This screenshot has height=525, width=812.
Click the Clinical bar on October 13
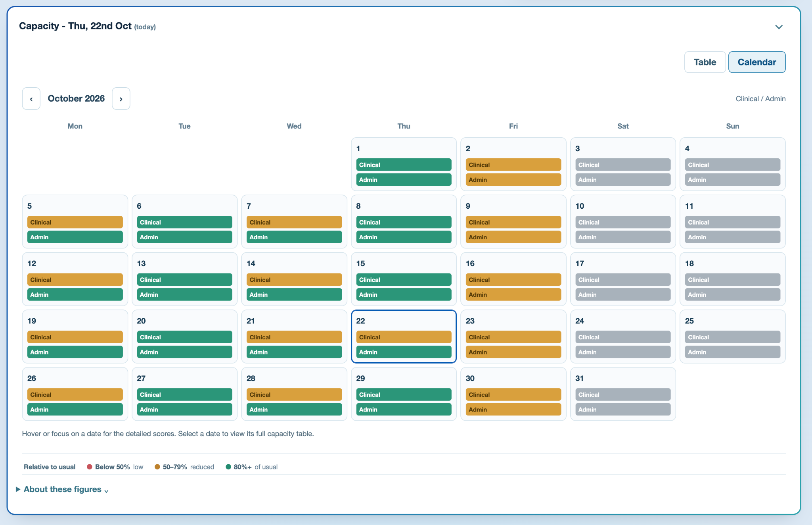tap(184, 280)
